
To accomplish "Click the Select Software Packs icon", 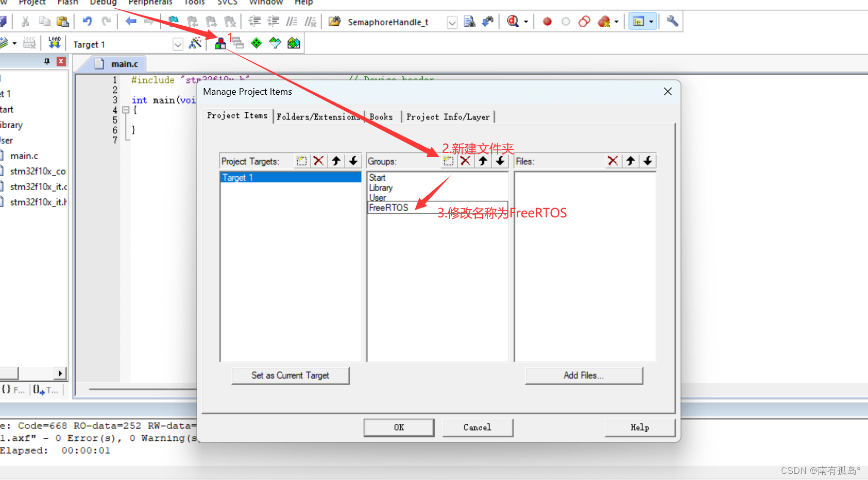I will [x=275, y=43].
